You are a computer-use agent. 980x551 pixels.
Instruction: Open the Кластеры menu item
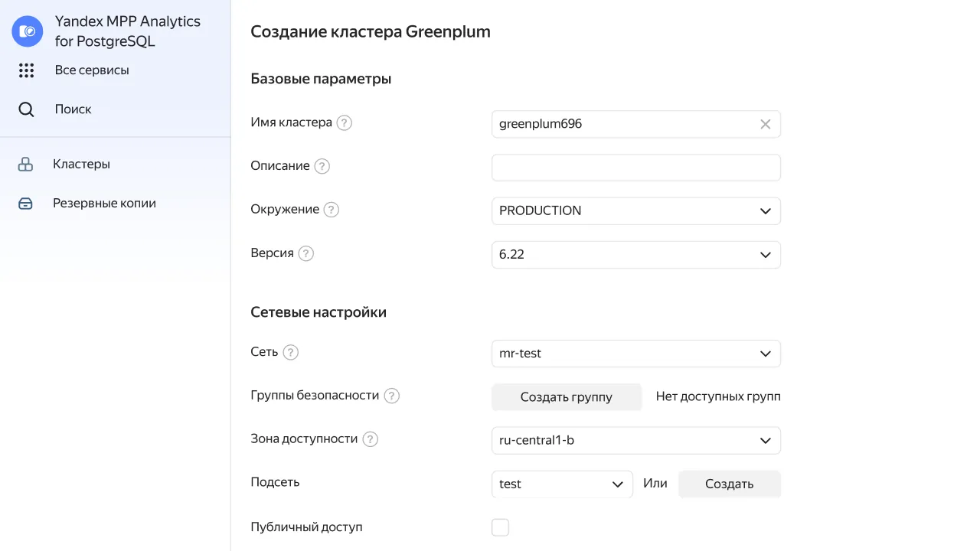click(81, 165)
